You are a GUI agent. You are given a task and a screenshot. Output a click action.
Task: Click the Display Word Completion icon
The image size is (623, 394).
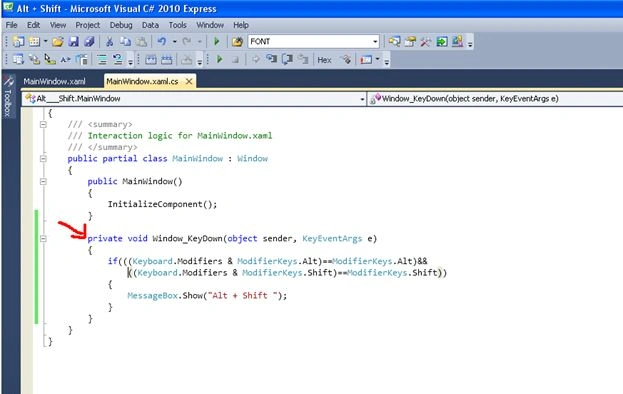click(x=66, y=60)
